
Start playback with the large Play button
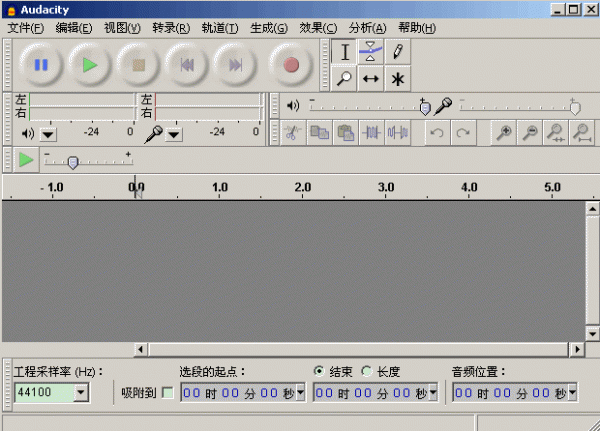point(90,65)
